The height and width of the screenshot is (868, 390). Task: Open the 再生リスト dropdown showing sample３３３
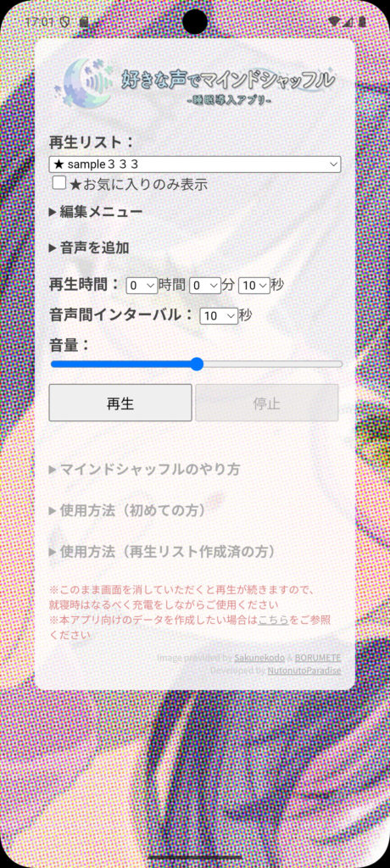pos(195,164)
